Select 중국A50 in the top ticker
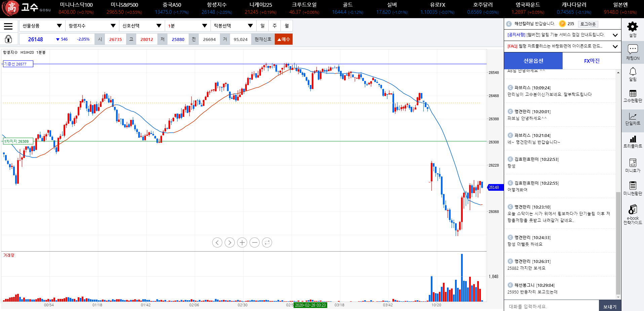This screenshot has width=644, height=311. pos(172,8)
